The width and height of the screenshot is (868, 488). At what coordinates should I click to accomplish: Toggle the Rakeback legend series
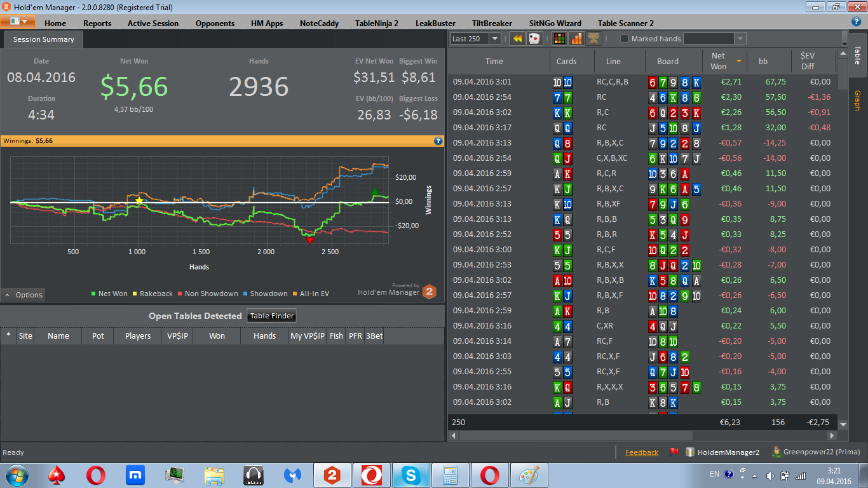click(x=153, y=294)
